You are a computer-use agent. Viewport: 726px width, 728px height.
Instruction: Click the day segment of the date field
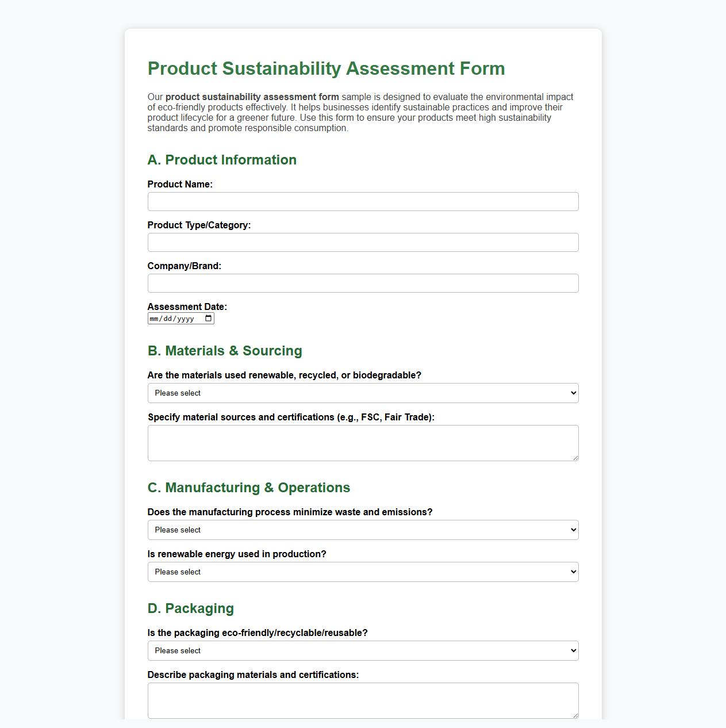tap(168, 318)
